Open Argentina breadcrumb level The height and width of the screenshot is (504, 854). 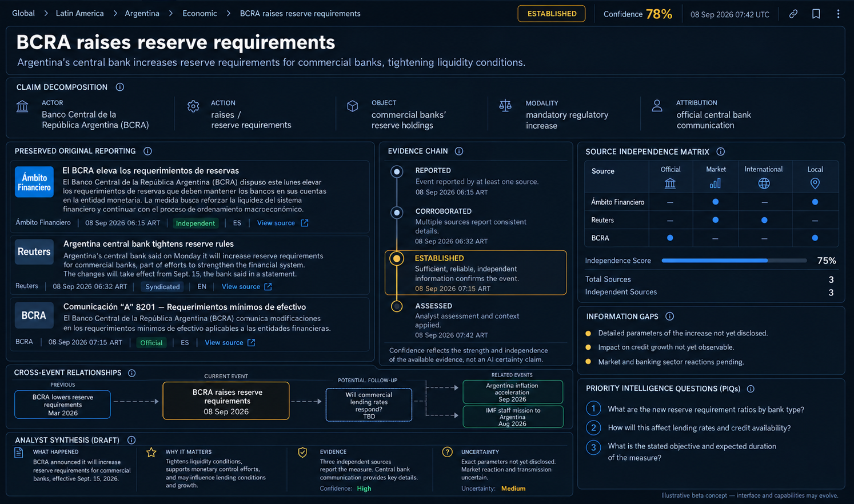[142, 13]
